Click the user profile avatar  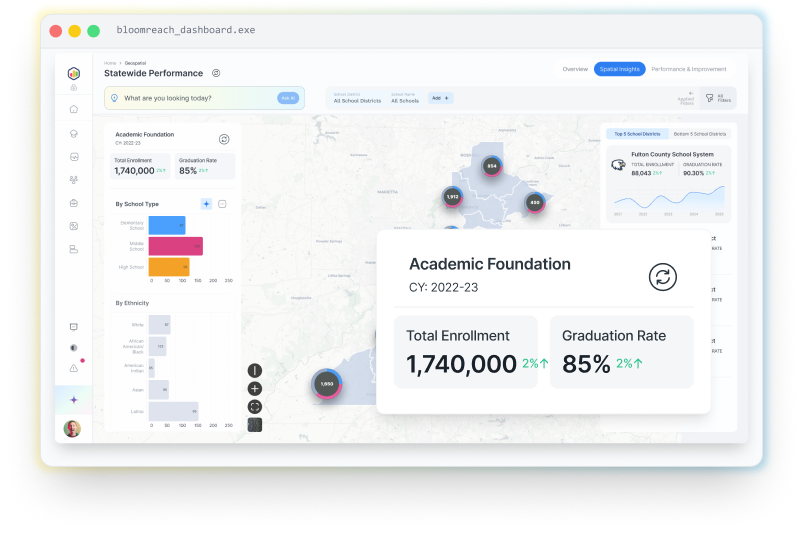coord(72,428)
